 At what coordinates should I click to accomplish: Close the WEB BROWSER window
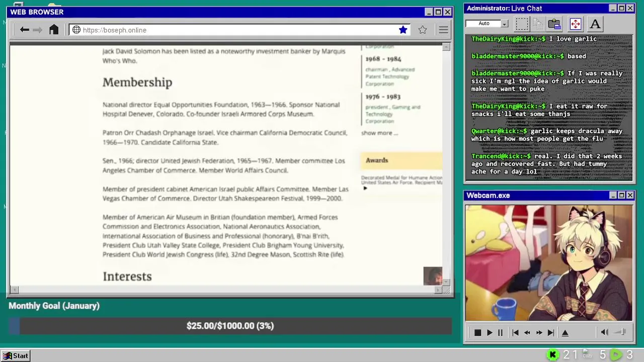click(447, 12)
